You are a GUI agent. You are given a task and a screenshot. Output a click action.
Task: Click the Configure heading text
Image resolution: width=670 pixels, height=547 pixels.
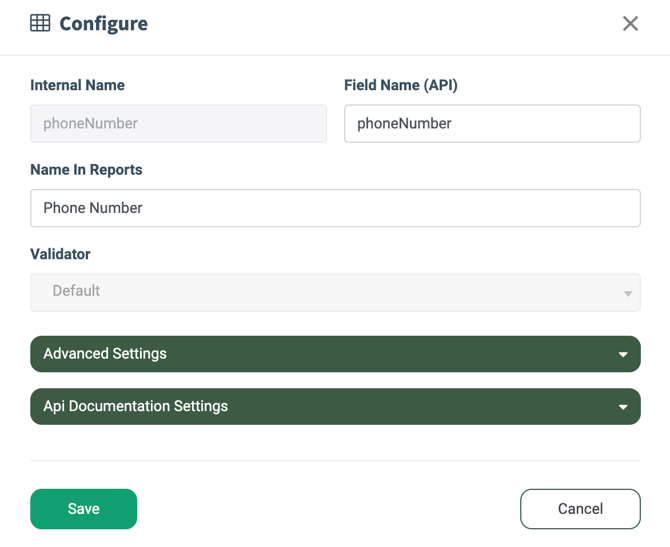pos(103,24)
